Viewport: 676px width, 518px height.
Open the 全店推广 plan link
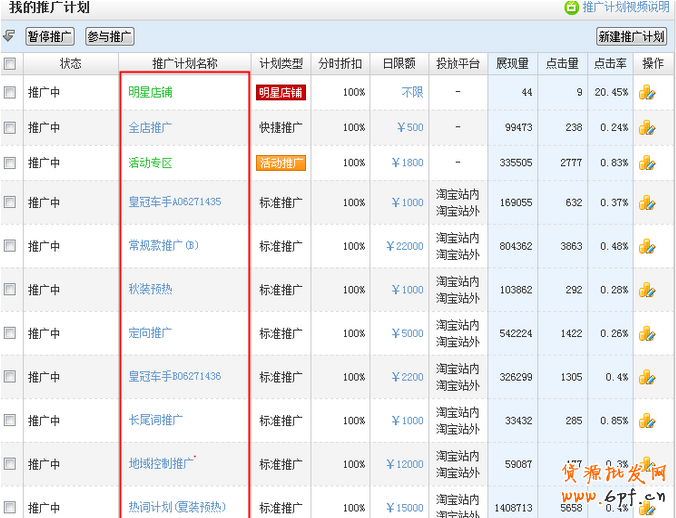pos(150,128)
